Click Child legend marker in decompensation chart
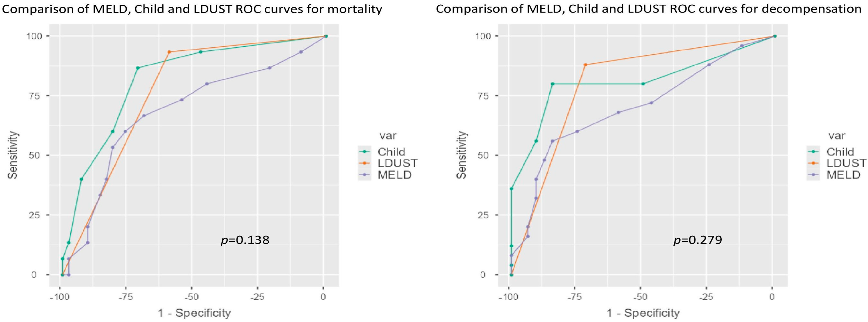The height and width of the screenshot is (322, 868). pyautogui.click(x=813, y=152)
